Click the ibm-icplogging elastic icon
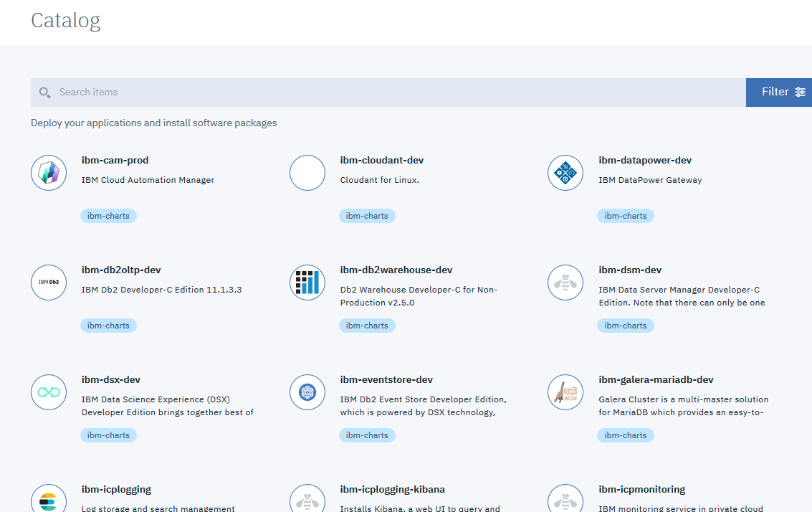 (x=49, y=498)
